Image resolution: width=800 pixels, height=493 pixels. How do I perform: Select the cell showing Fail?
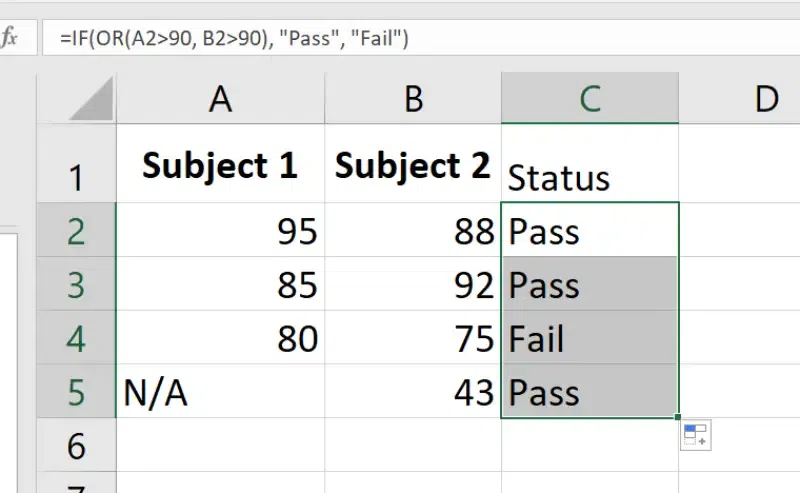coord(590,338)
